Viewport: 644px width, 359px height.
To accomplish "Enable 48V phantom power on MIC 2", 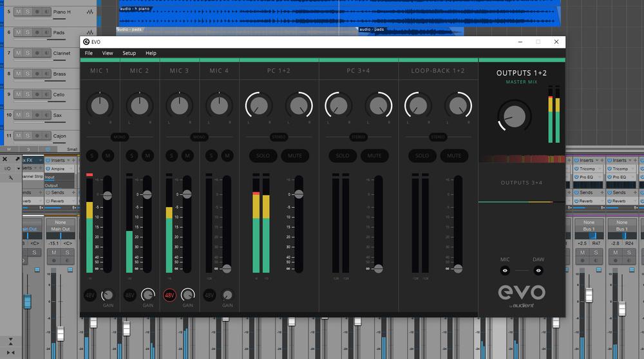I will coord(130,295).
